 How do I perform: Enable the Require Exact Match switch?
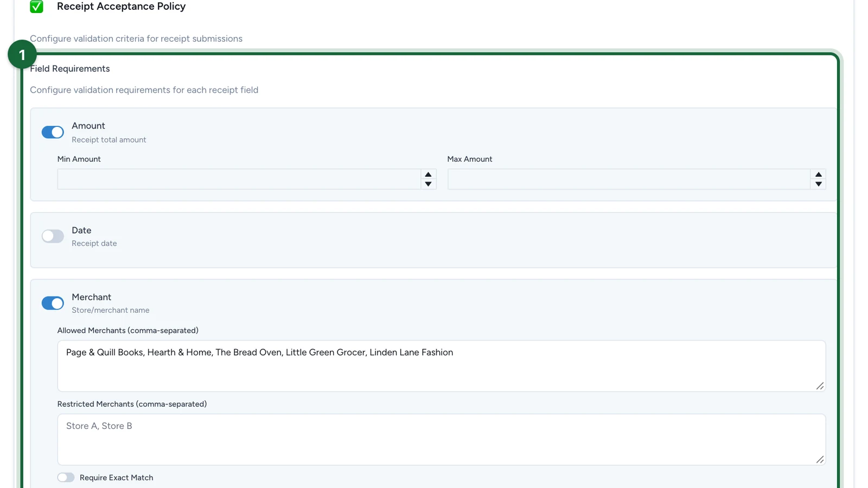pyautogui.click(x=66, y=477)
